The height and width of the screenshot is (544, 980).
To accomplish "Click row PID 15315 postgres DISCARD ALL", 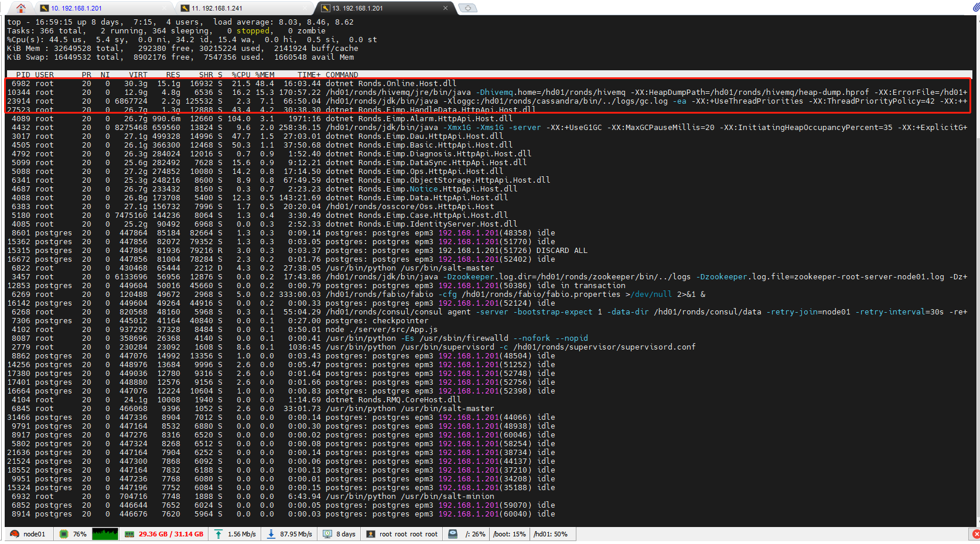I will point(487,251).
